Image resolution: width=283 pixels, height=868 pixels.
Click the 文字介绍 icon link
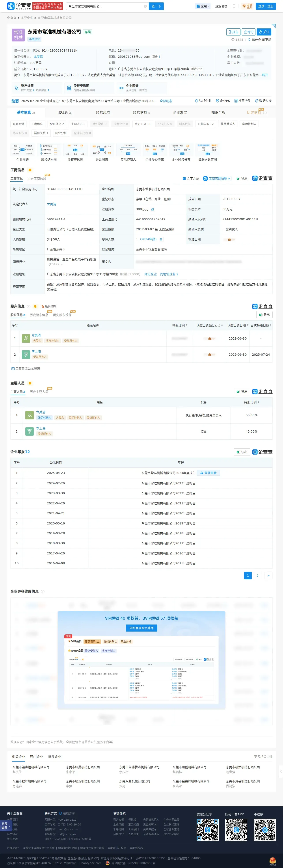point(191,178)
